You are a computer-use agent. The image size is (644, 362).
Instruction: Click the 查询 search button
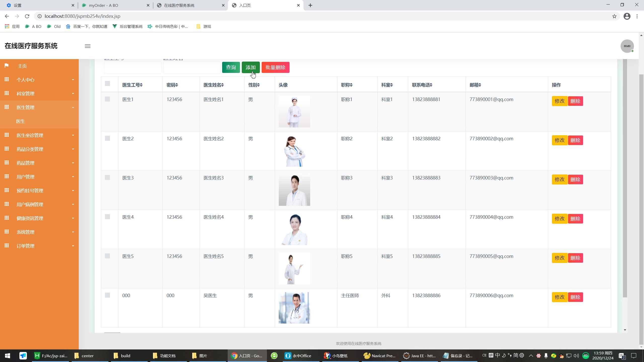tap(231, 67)
